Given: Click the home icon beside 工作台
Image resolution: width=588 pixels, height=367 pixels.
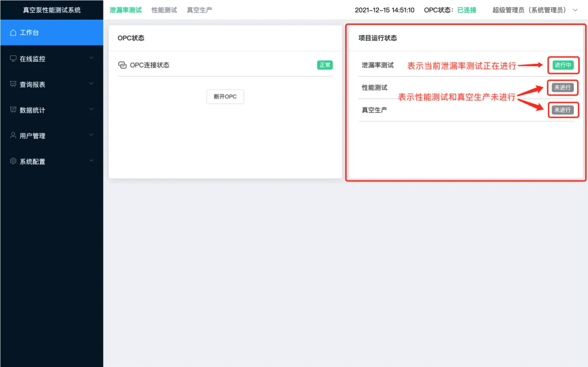Looking at the screenshot, I should [x=13, y=33].
